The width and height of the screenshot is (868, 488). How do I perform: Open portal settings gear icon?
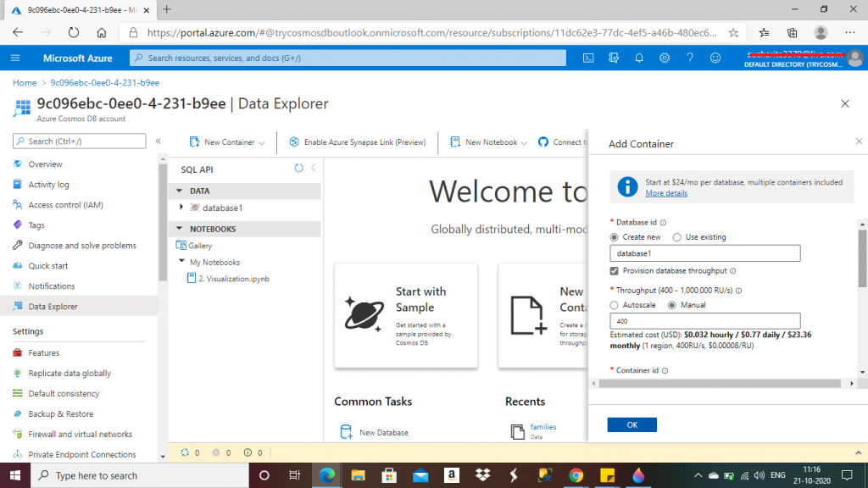(665, 58)
